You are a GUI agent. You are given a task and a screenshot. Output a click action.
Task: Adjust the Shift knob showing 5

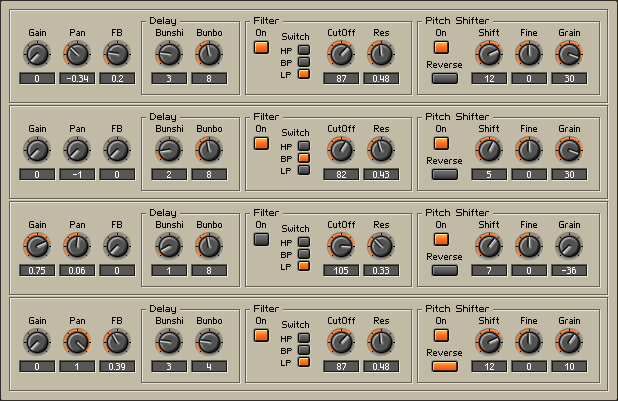pyautogui.click(x=489, y=150)
